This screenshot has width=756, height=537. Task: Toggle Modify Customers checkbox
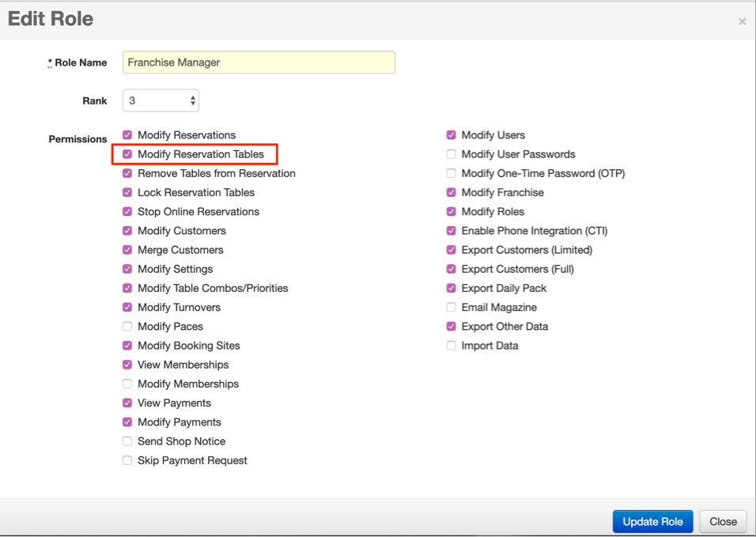(127, 230)
